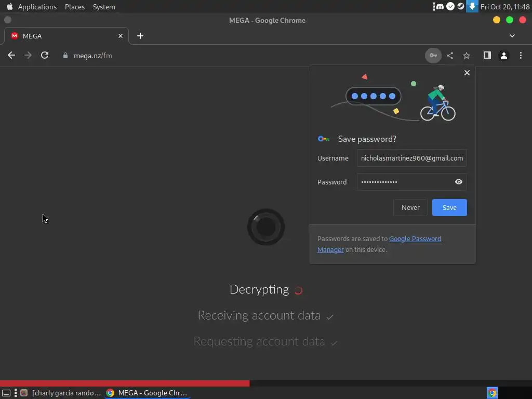Dismiss the Save password popup
This screenshot has height=399, width=532.
[467, 73]
